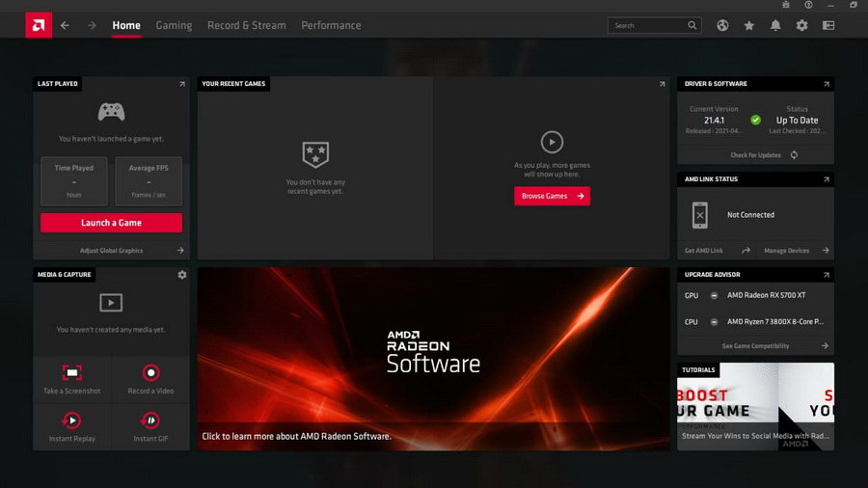Take a Screenshot

72,379
